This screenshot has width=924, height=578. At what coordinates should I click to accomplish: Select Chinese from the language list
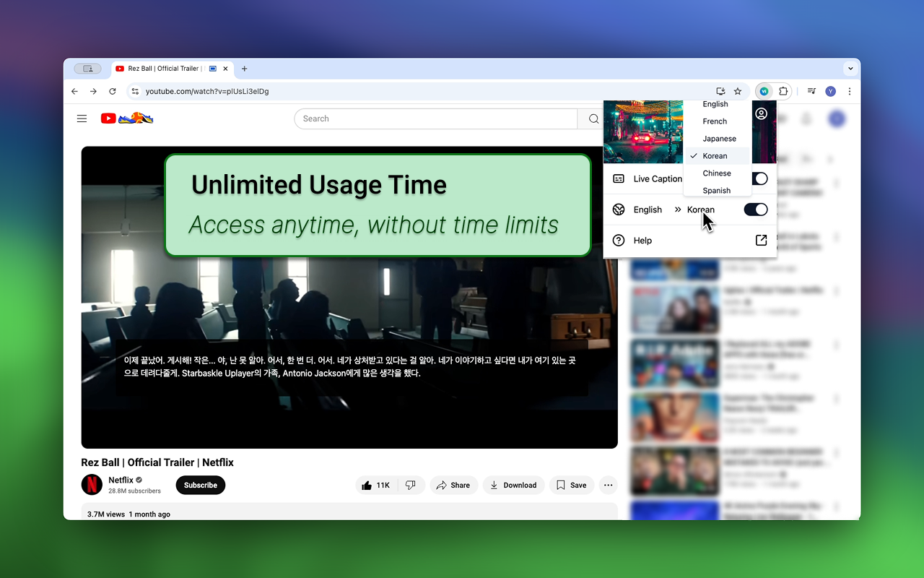[717, 173]
